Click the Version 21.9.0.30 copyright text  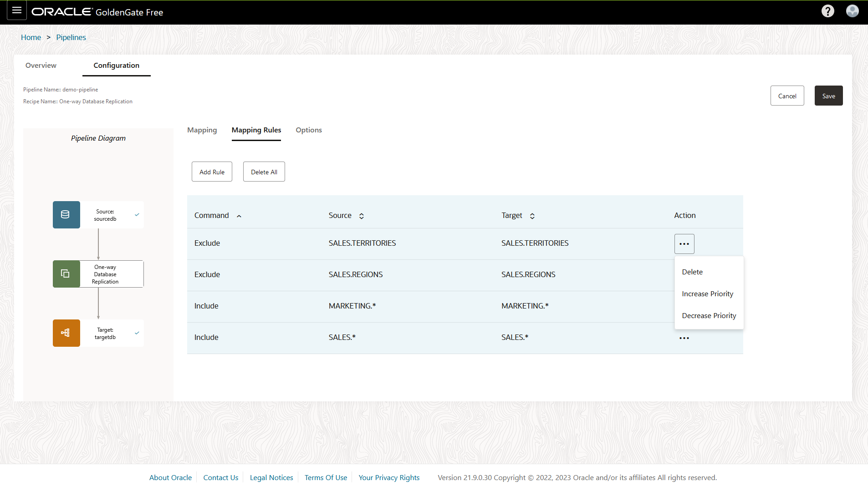coord(577,477)
